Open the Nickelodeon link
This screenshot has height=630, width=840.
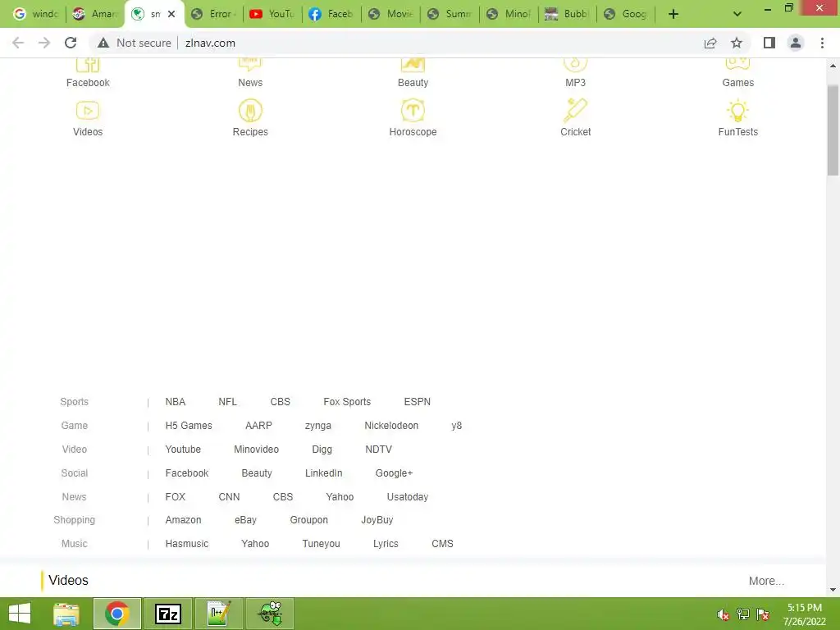point(391,426)
